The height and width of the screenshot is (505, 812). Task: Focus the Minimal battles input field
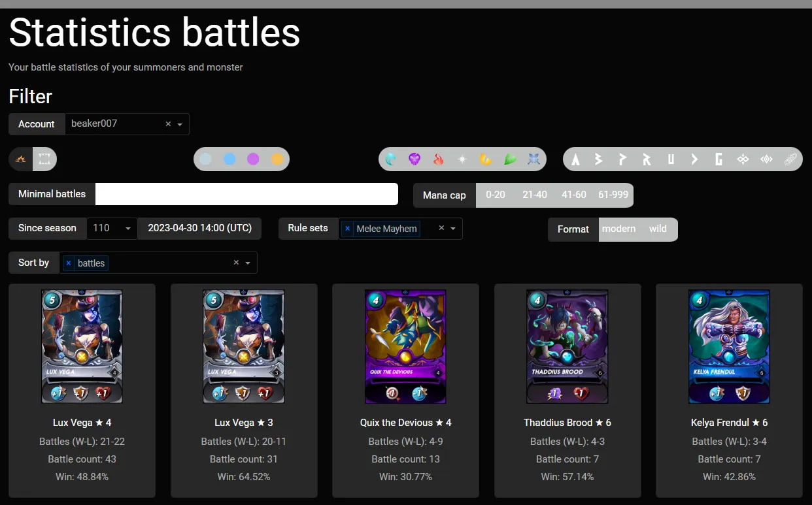[246, 194]
